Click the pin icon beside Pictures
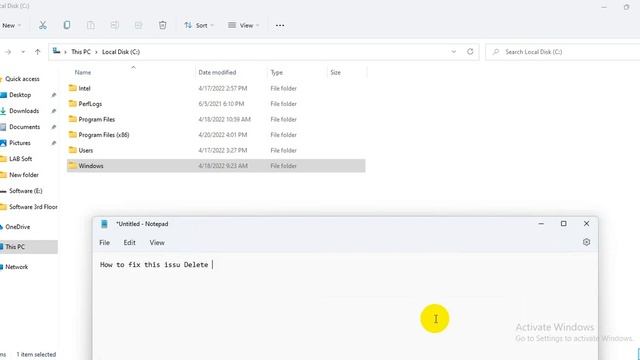 [53, 143]
